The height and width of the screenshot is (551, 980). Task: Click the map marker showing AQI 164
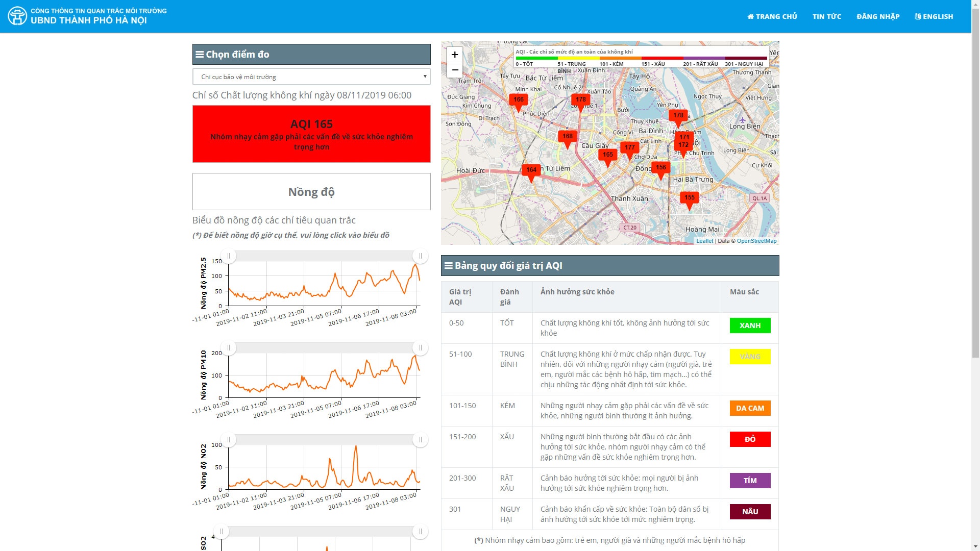coord(531,170)
